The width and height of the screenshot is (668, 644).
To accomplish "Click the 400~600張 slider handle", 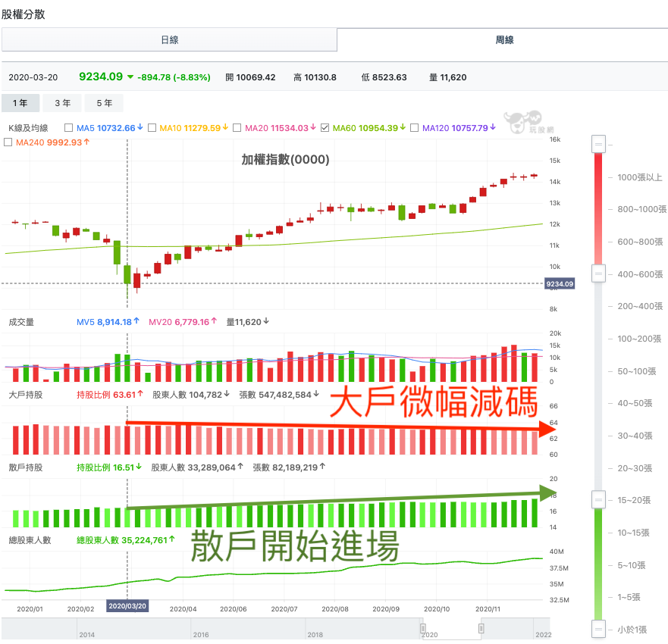I will (x=598, y=274).
